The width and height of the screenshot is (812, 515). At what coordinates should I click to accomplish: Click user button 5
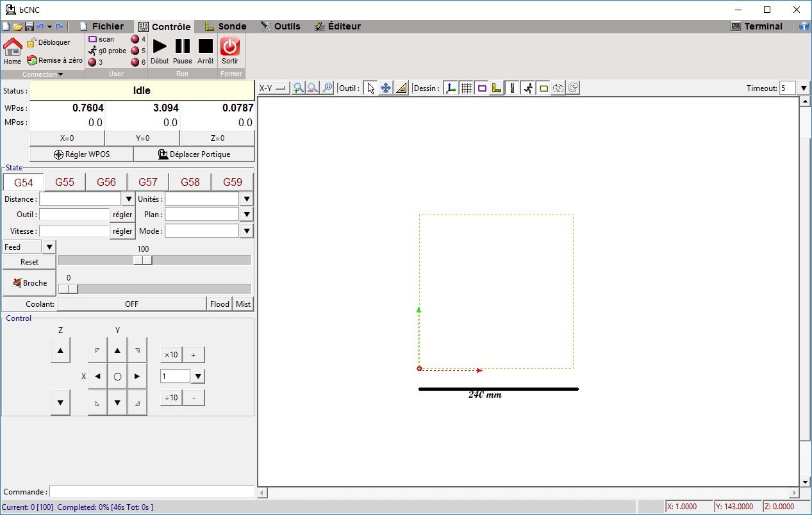tap(138, 51)
